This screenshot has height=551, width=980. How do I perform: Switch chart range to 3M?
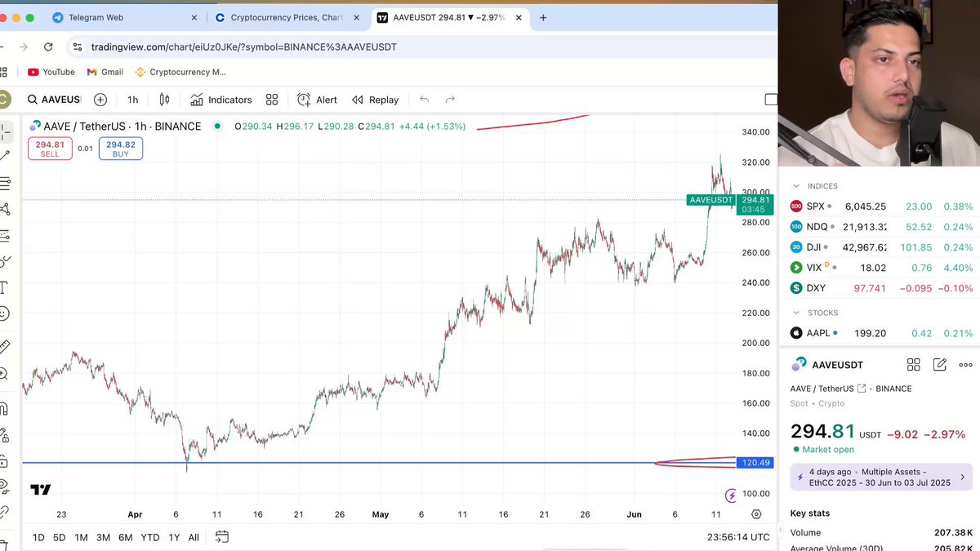pyautogui.click(x=103, y=537)
